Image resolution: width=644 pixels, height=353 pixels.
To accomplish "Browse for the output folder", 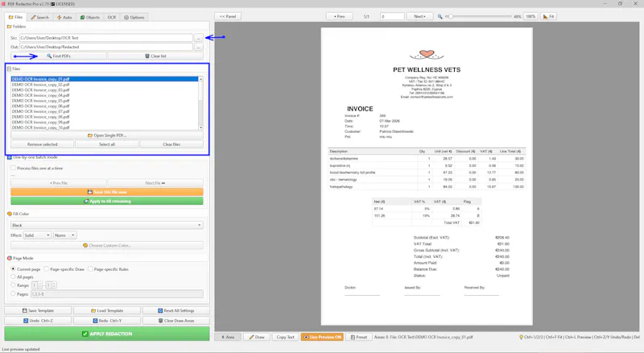I will (198, 47).
